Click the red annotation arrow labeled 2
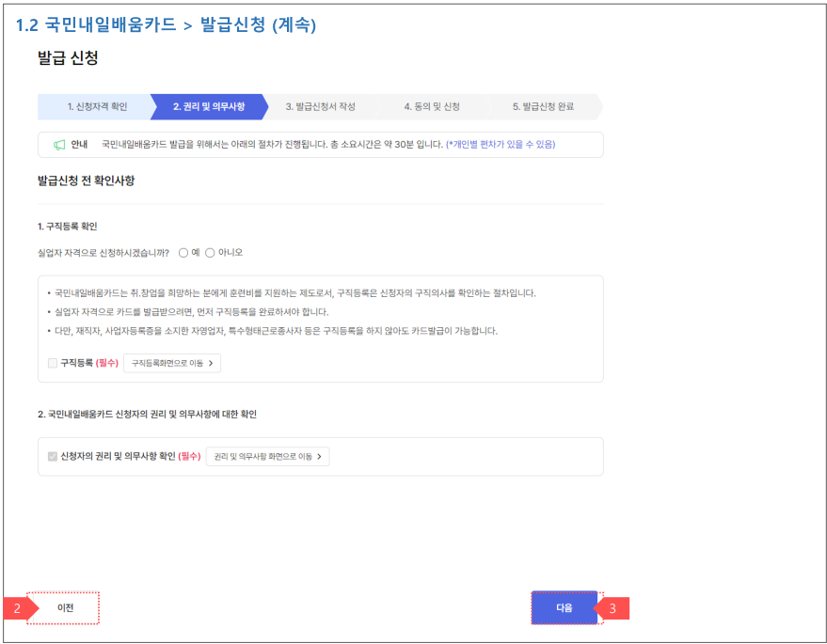The width and height of the screenshot is (827, 644). click(17, 608)
